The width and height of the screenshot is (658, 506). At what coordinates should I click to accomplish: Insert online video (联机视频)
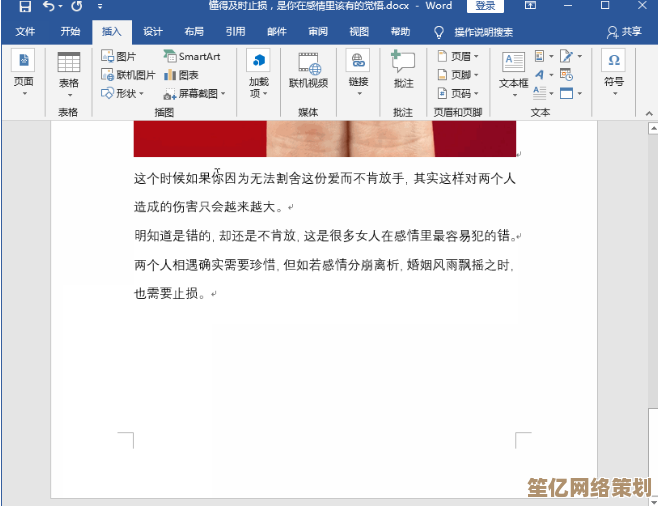(308, 70)
